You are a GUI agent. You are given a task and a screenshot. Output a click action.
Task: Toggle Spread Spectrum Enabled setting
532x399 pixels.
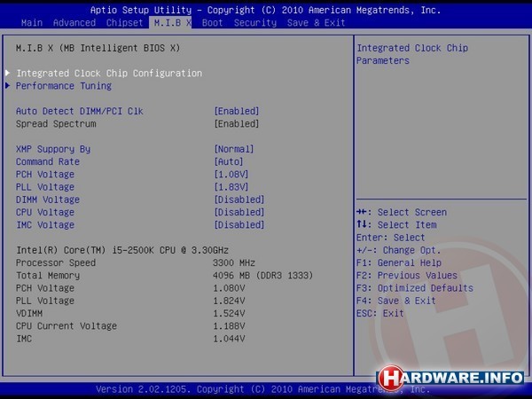236,123
